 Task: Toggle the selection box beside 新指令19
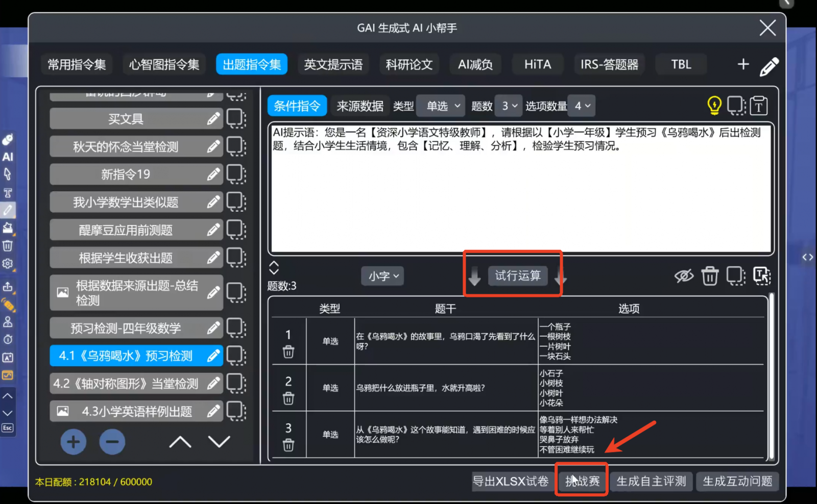[236, 174]
